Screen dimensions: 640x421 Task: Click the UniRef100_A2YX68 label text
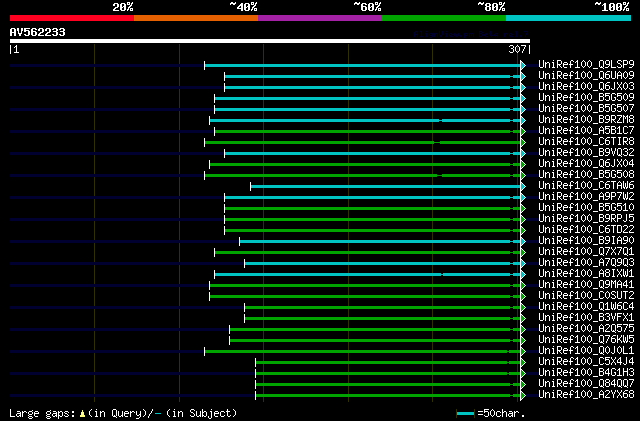tap(586, 395)
